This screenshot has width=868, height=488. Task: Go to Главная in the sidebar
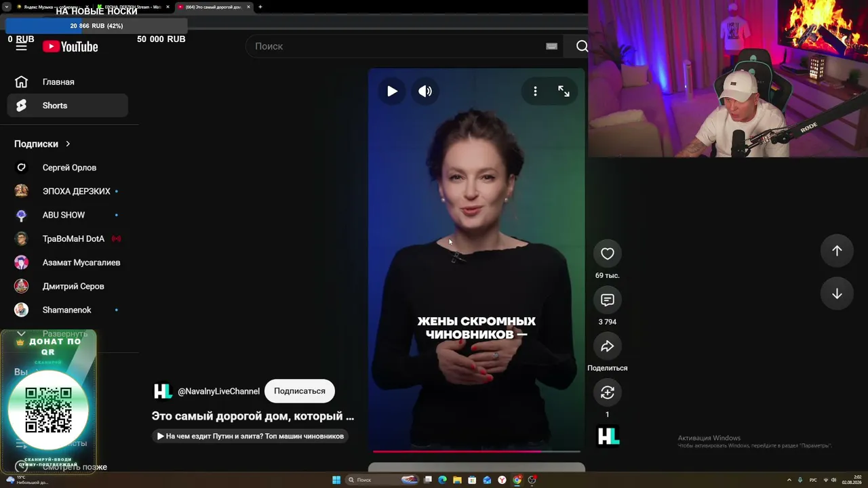click(x=67, y=82)
